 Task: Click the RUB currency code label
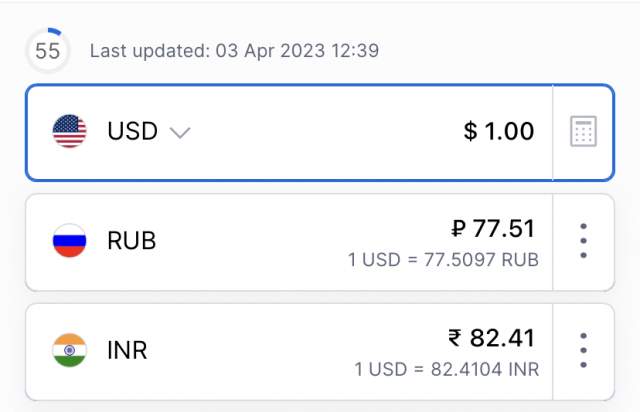tap(132, 241)
